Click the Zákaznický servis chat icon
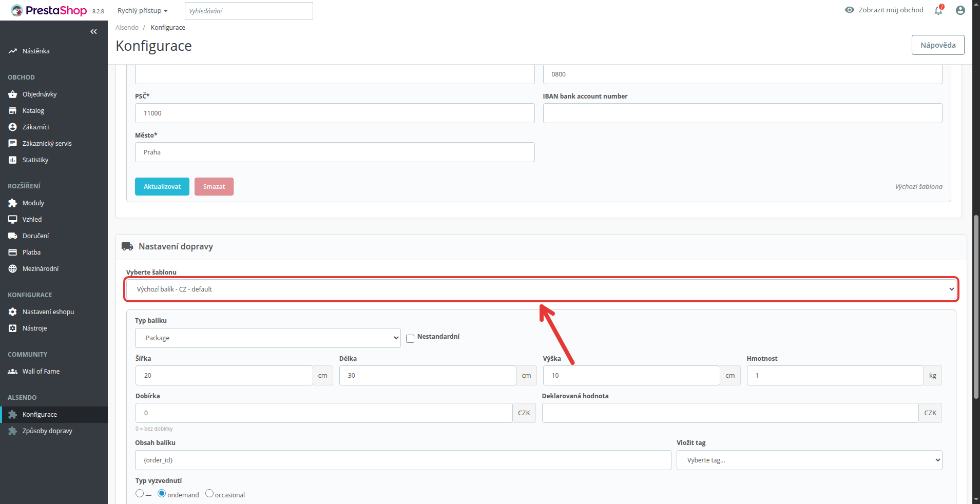The image size is (980, 504). click(12, 144)
